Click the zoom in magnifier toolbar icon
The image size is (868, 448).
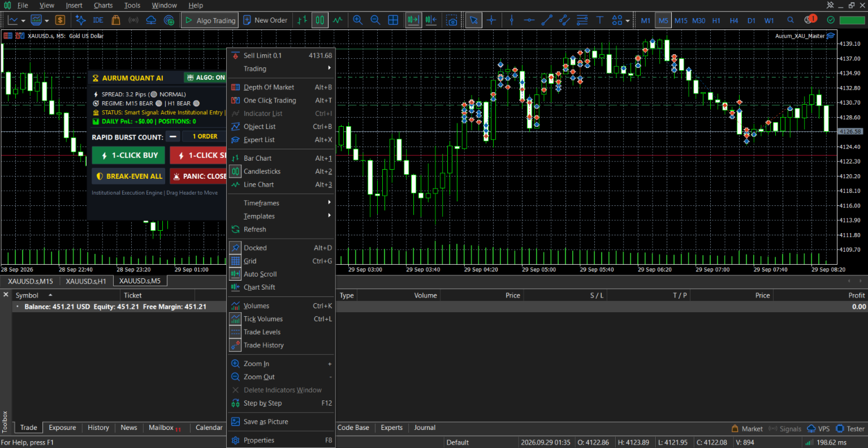(x=357, y=20)
